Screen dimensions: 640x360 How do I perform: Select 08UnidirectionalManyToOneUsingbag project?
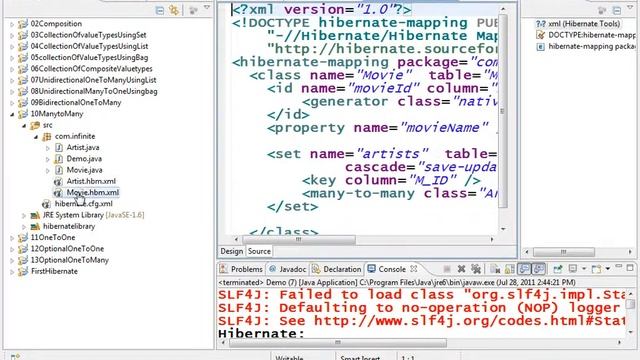click(94, 91)
